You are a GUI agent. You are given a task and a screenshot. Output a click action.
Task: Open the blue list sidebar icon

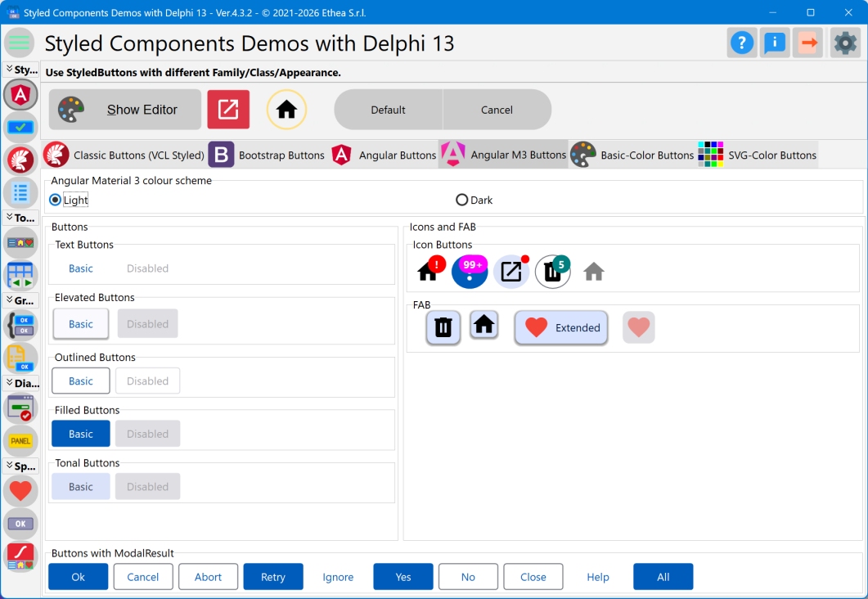coord(20,192)
